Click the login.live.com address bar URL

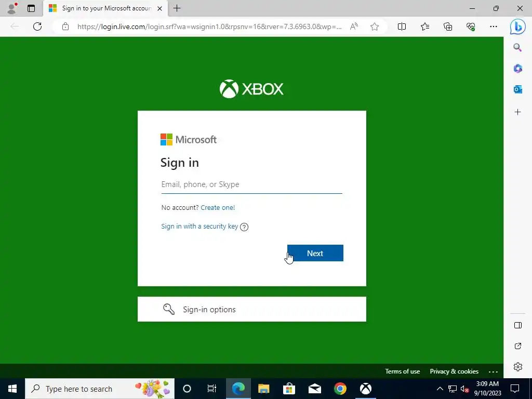(x=209, y=26)
